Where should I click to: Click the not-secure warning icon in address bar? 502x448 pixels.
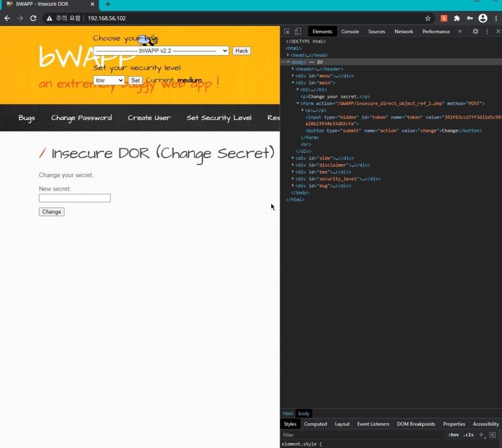[x=49, y=18]
